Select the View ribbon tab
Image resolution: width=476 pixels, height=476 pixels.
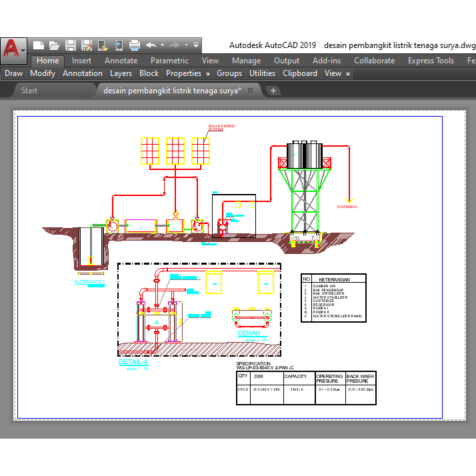[x=210, y=61]
